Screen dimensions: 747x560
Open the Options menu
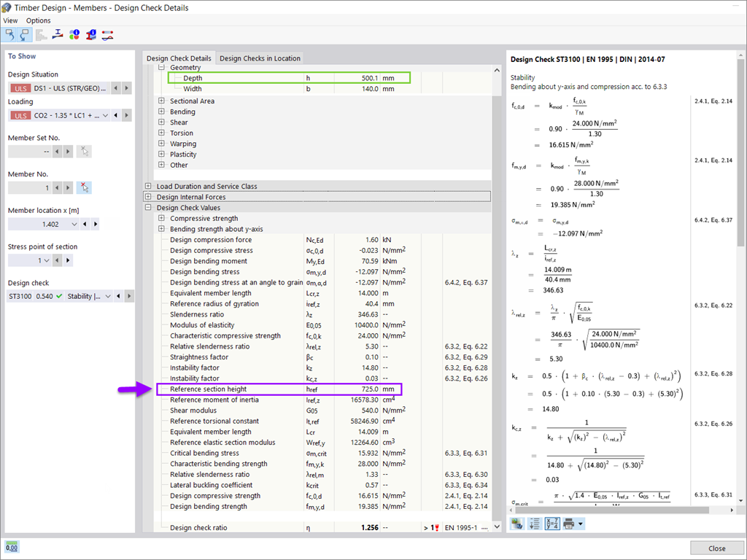38,20
